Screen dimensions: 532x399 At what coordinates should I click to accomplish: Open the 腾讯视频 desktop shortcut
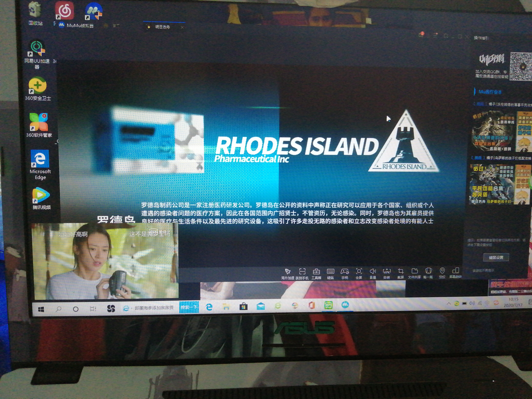tap(41, 198)
